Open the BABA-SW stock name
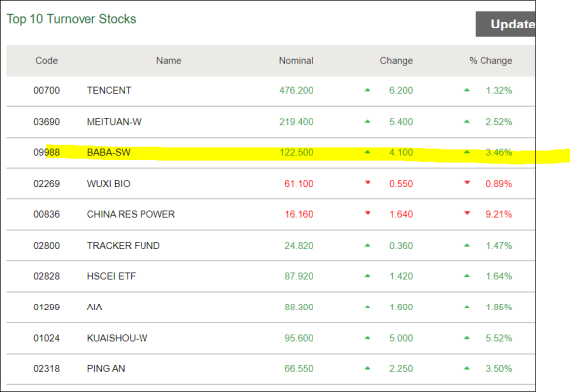570x392 pixels. click(109, 152)
